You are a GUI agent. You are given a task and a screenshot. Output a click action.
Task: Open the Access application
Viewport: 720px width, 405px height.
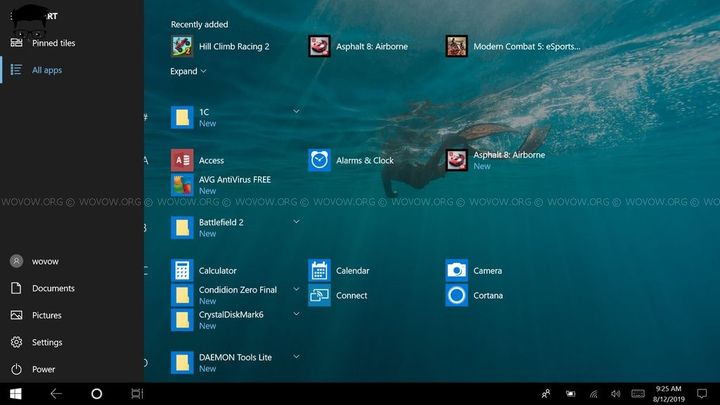click(181, 160)
